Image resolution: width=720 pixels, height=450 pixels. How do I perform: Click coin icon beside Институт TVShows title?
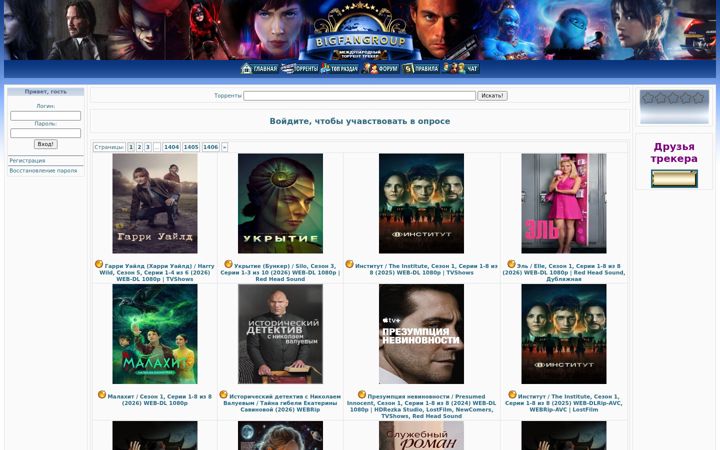(x=349, y=264)
